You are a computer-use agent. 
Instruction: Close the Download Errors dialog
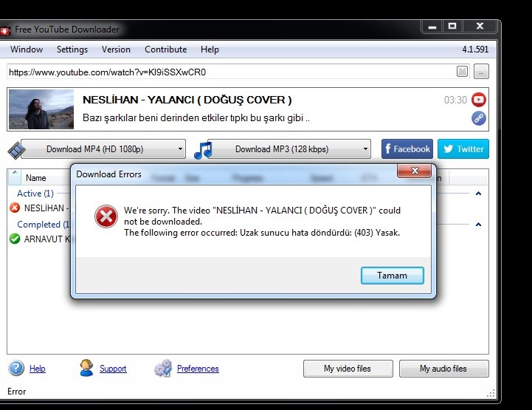pyautogui.click(x=414, y=171)
